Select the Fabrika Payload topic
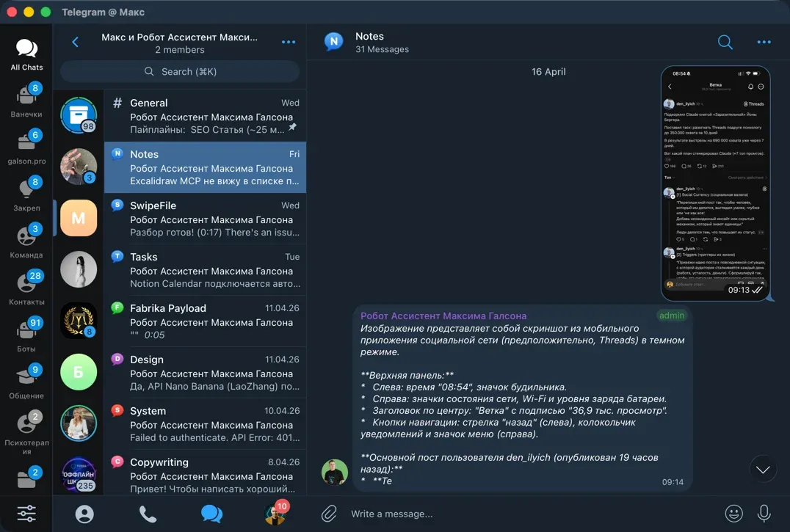 [x=205, y=321]
